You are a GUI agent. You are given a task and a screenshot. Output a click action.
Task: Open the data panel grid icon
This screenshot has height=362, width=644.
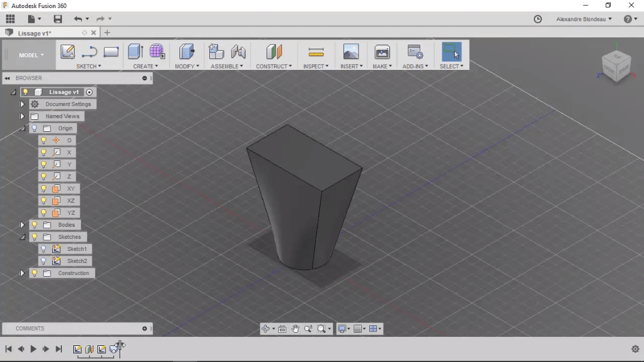(x=10, y=19)
